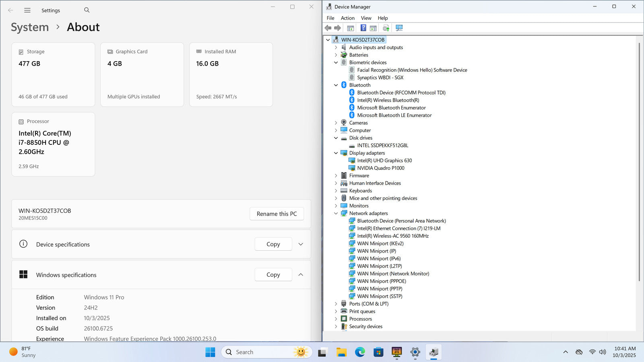Expand the Processors category
The image size is (644, 362).
click(x=336, y=319)
